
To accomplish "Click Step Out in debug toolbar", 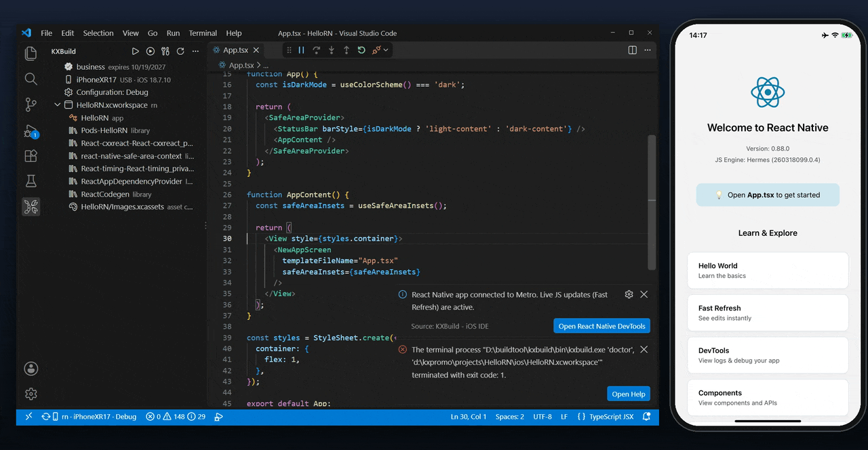I will 347,50.
